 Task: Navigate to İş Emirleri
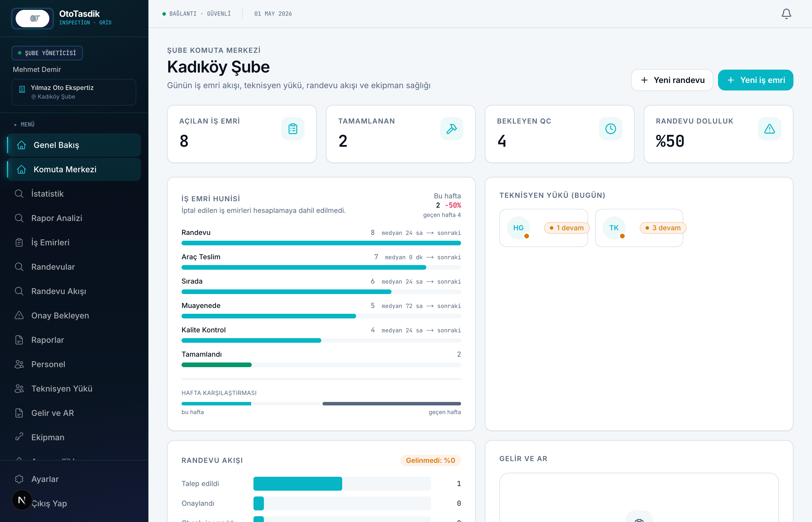pos(74,242)
